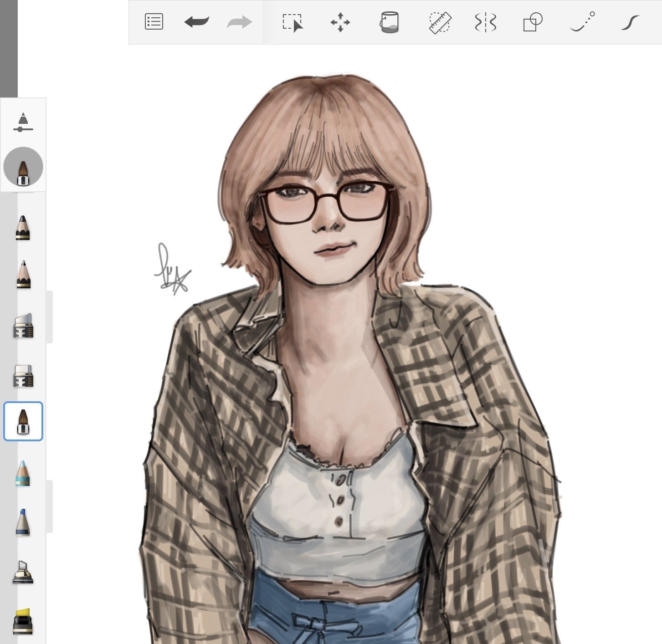Open the main menu list icon

[154, 22]
